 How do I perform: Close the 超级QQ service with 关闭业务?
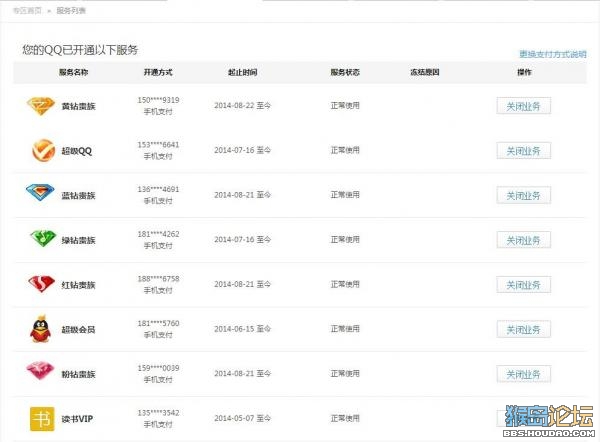point(523,151)
